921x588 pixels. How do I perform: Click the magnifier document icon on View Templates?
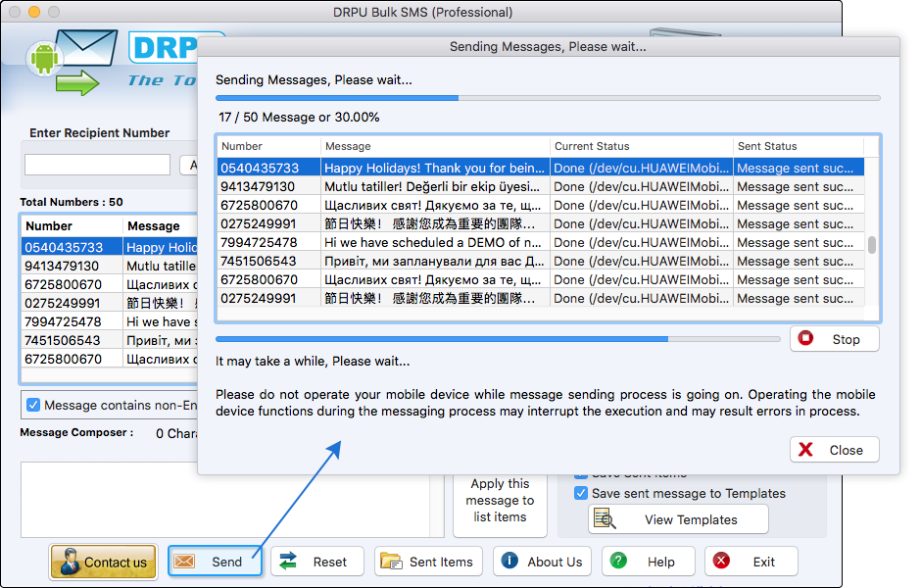[605, 519]
